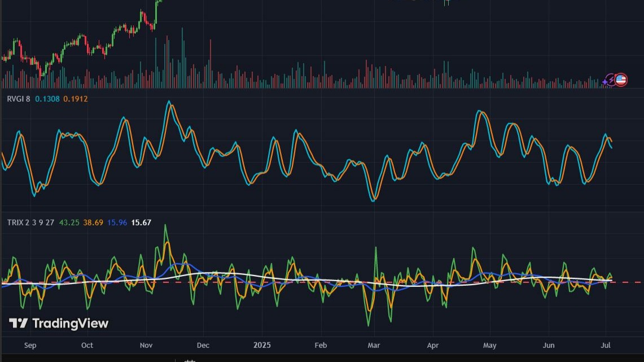Click the May label on time axis

tap(489, 345)
